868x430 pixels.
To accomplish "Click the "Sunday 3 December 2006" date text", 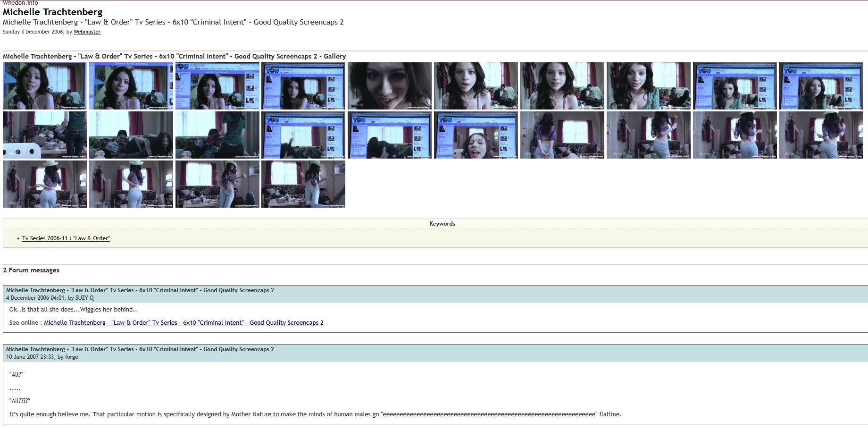I will pos(33,32).
